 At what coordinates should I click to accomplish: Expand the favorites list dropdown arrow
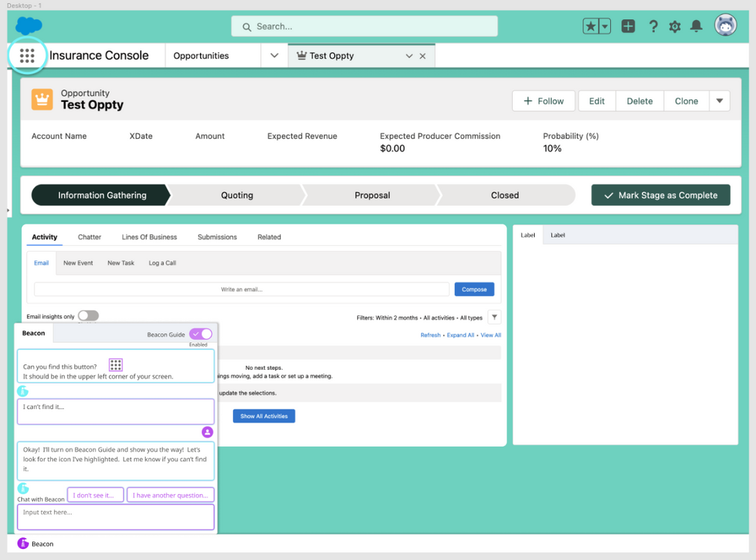click(605, 26)
